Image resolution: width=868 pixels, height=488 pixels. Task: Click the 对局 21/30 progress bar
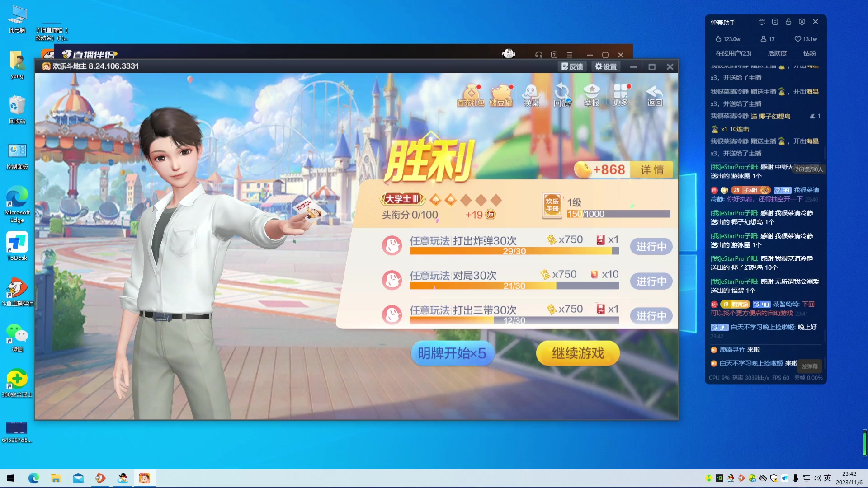coord(514,286)
